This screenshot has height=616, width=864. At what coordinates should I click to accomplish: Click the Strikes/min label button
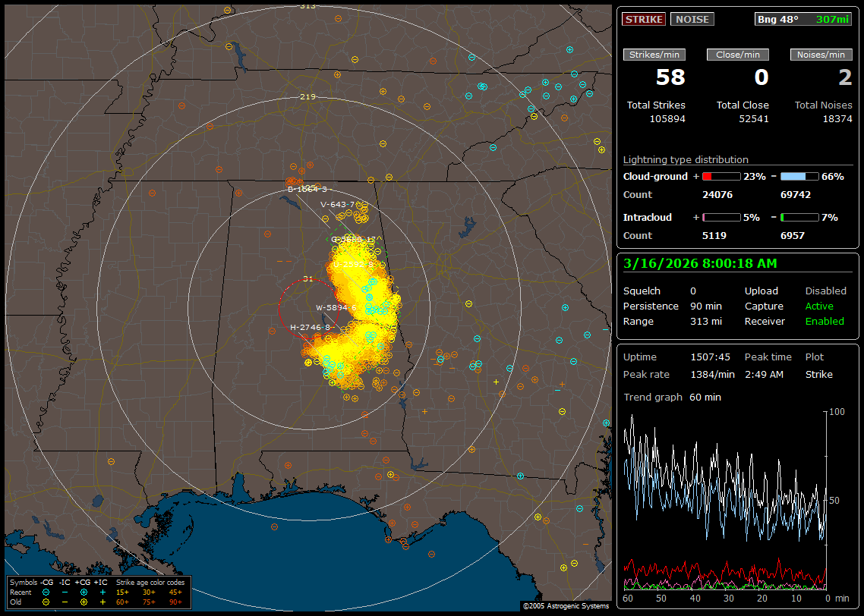pyautogui.click(x=654, y=55)
